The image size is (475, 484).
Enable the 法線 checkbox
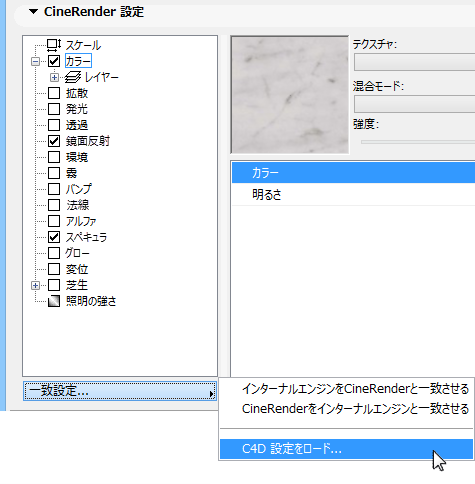[54, 205]
